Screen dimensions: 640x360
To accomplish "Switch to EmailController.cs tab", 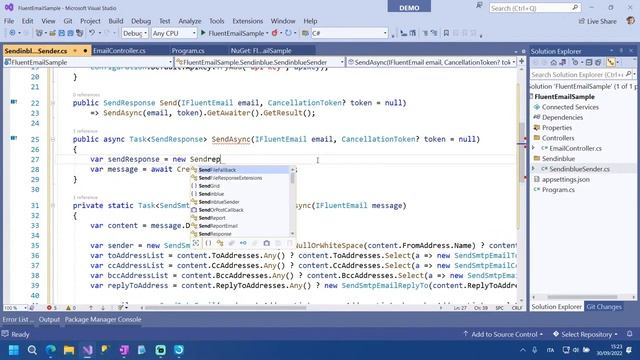I will click(x=119, y=51).
